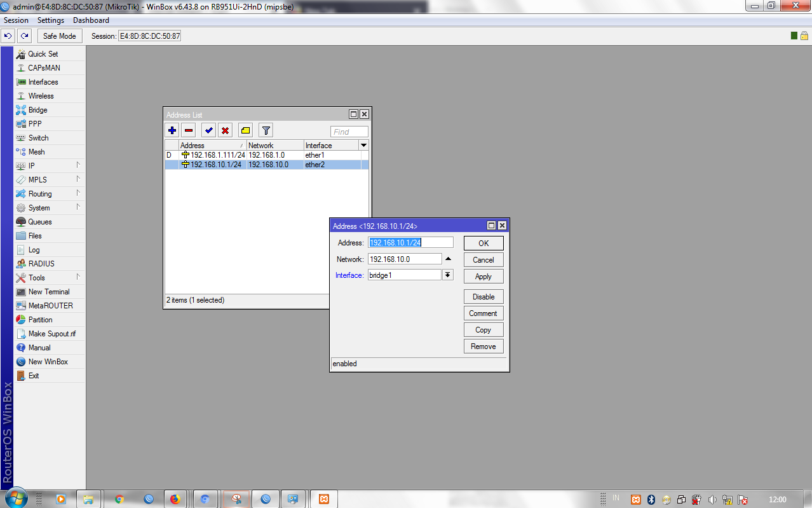Open the PPP section

(x=50, y=124)
